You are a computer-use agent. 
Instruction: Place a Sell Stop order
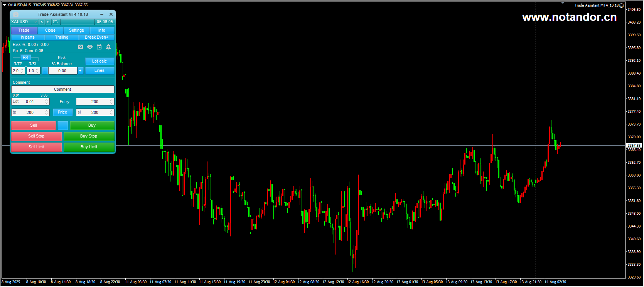tap(37, 136)
